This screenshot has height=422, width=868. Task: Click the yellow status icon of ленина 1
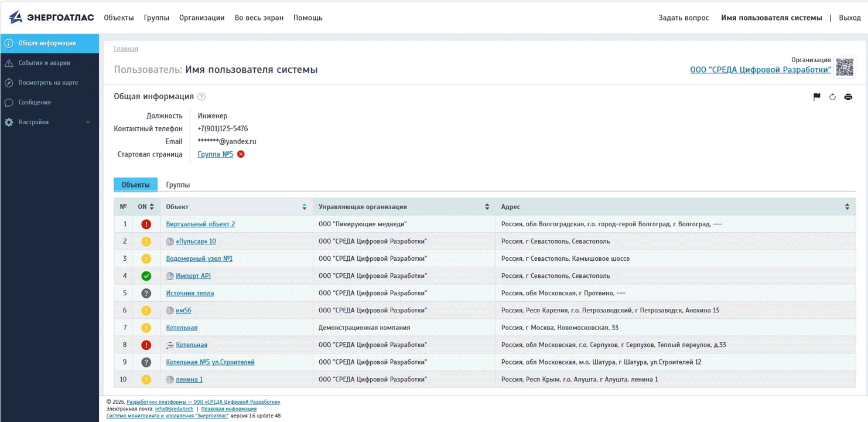pos(146,380)
